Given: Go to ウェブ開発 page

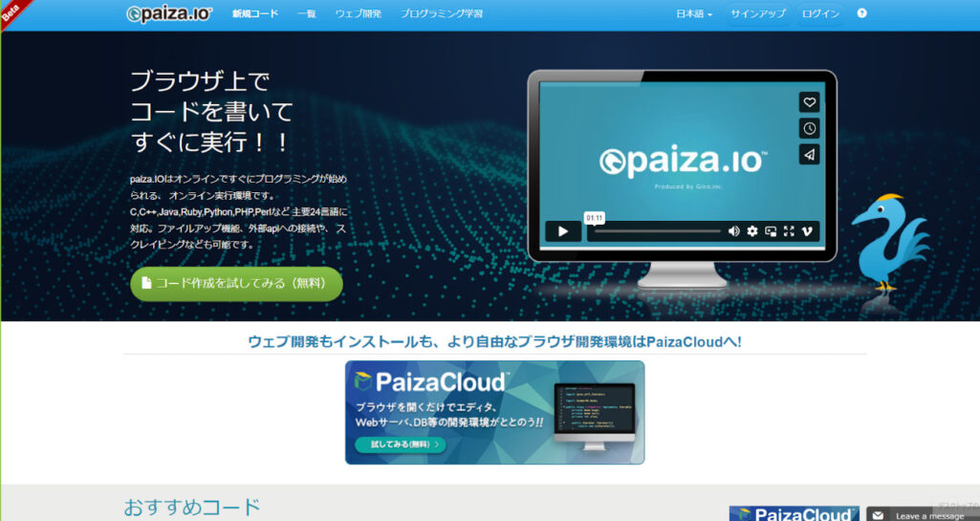Looking at the screenshot, I should [x=359, y=13].
